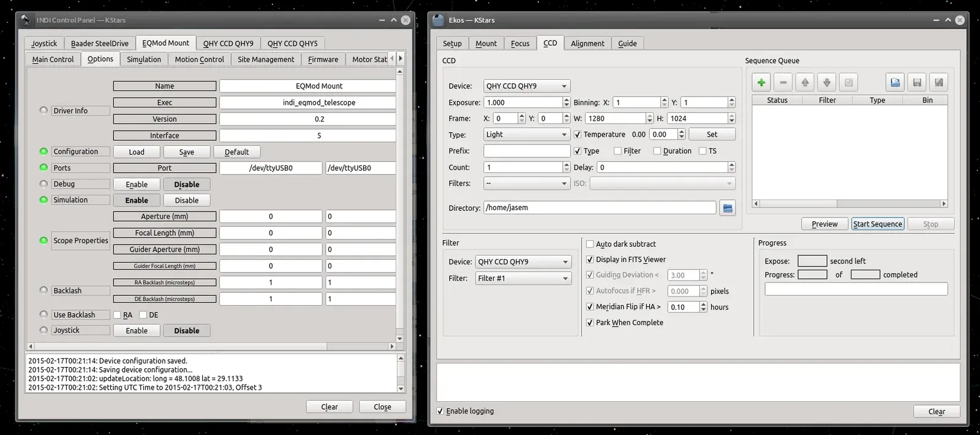Click the Directory path field
980x435 pixels.
tap(600, 208)
